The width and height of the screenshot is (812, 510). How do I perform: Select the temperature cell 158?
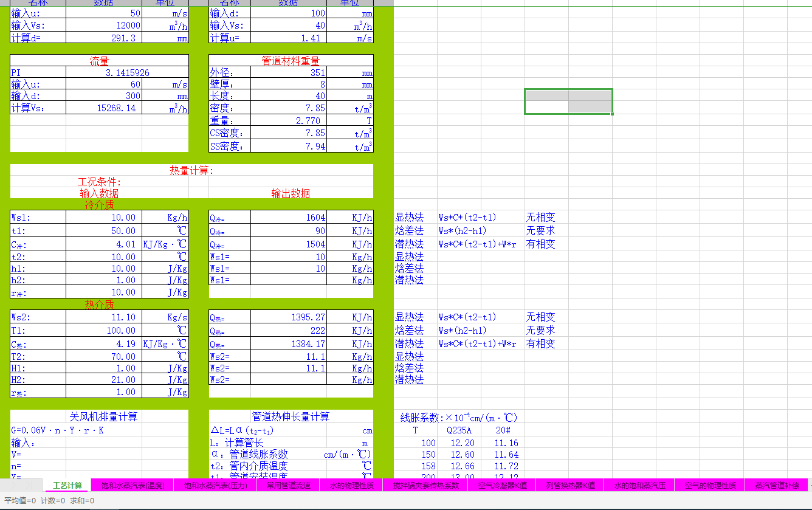416,466
